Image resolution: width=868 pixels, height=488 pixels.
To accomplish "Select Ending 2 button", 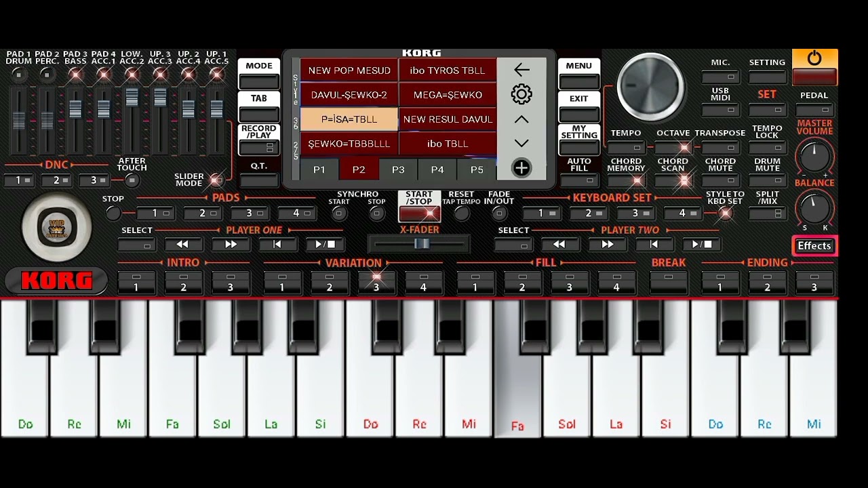I will [767, 283].
